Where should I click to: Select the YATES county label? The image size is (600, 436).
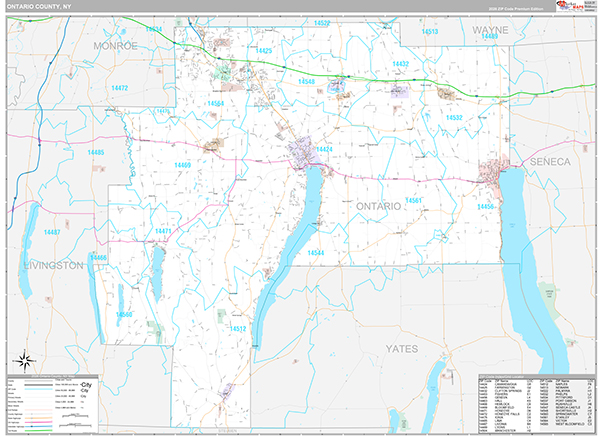tap(401, 349)
